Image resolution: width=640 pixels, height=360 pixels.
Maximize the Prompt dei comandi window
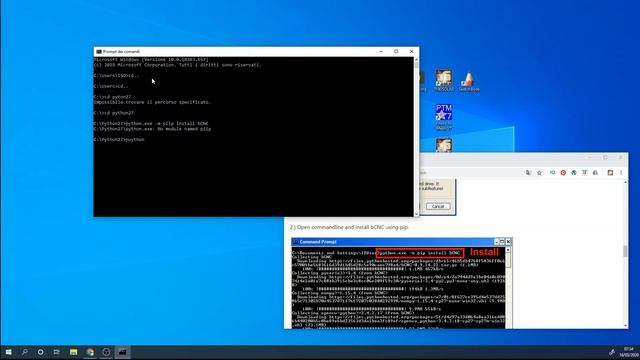click(396, 51)
